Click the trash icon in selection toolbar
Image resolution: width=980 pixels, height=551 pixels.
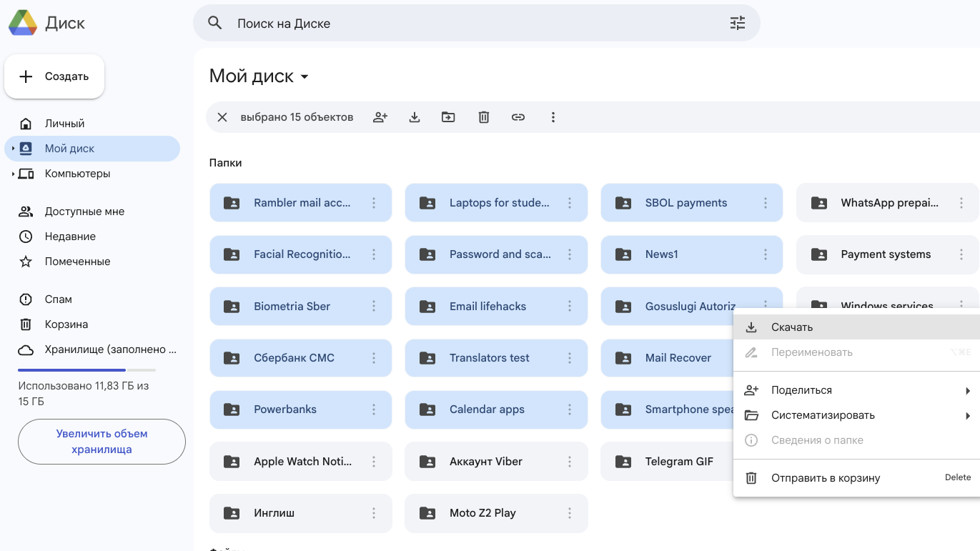point(484,117)
